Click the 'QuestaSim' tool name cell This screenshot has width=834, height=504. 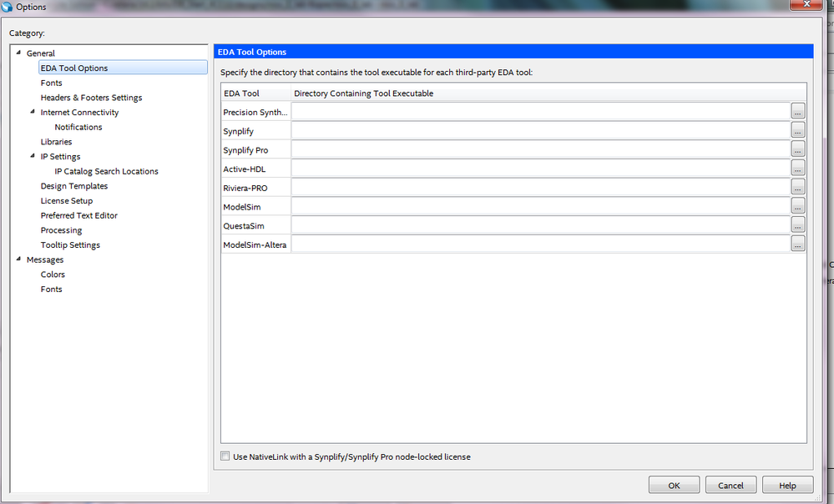click(x=255, y=225)
